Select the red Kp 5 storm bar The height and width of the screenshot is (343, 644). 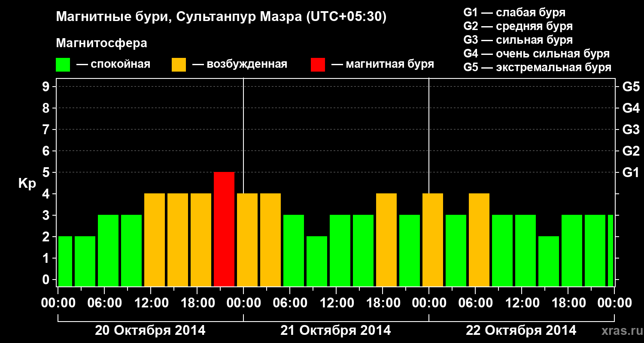[x=224, y=229]
